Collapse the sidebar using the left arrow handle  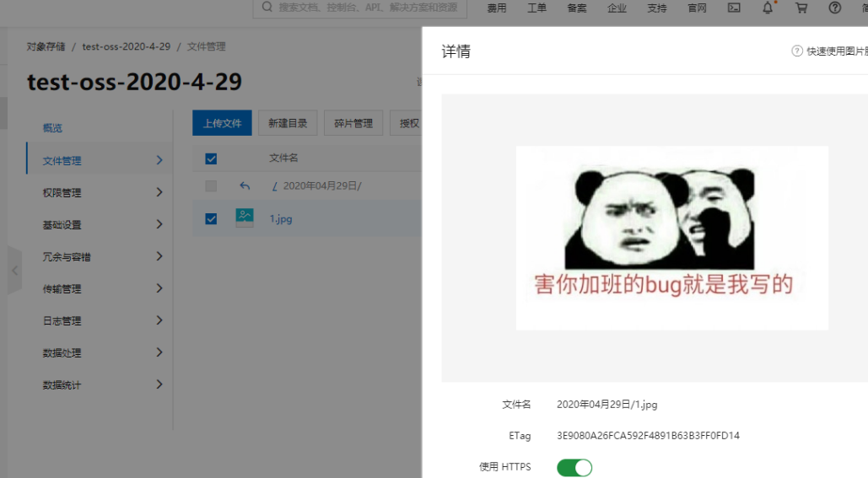[x=15, y=271]
